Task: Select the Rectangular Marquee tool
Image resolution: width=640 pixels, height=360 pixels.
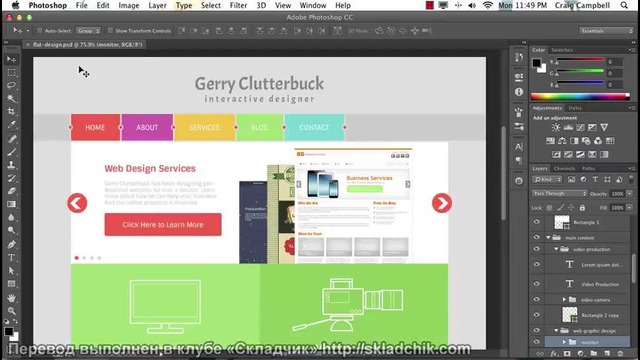Action: 11,73
